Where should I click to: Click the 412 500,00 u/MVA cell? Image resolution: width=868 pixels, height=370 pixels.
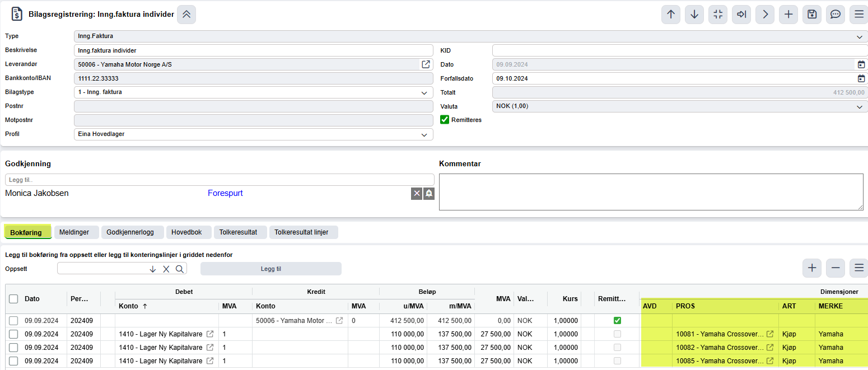tap(403, 321)
